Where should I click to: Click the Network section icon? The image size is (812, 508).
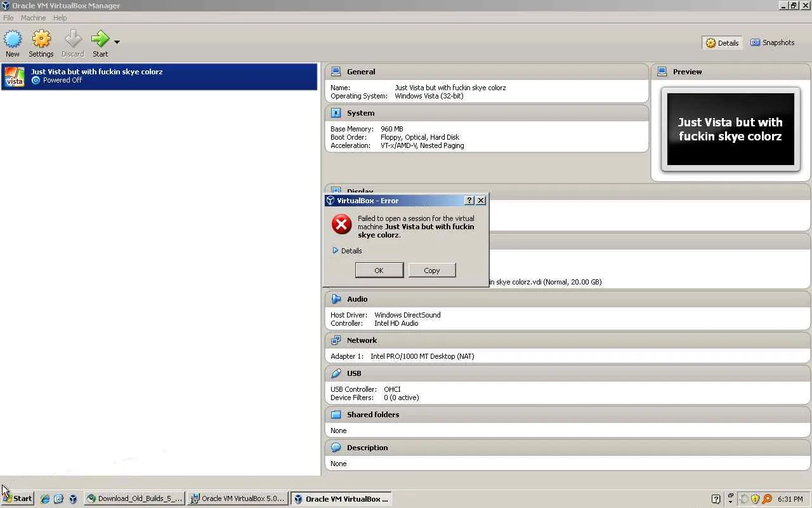[336, 340]
